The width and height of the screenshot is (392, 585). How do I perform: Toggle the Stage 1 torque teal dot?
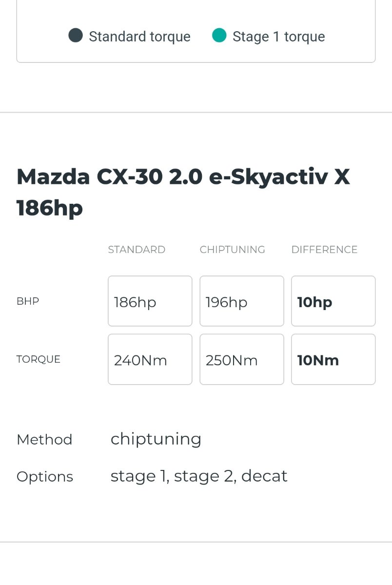(219, 36)
